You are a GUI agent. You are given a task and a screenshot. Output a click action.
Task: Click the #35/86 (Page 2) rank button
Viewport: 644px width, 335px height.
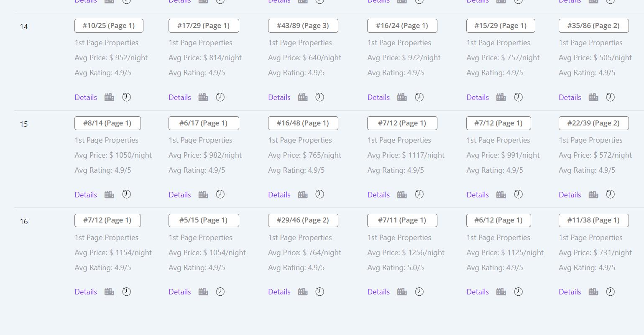click(x=593, y=26)
